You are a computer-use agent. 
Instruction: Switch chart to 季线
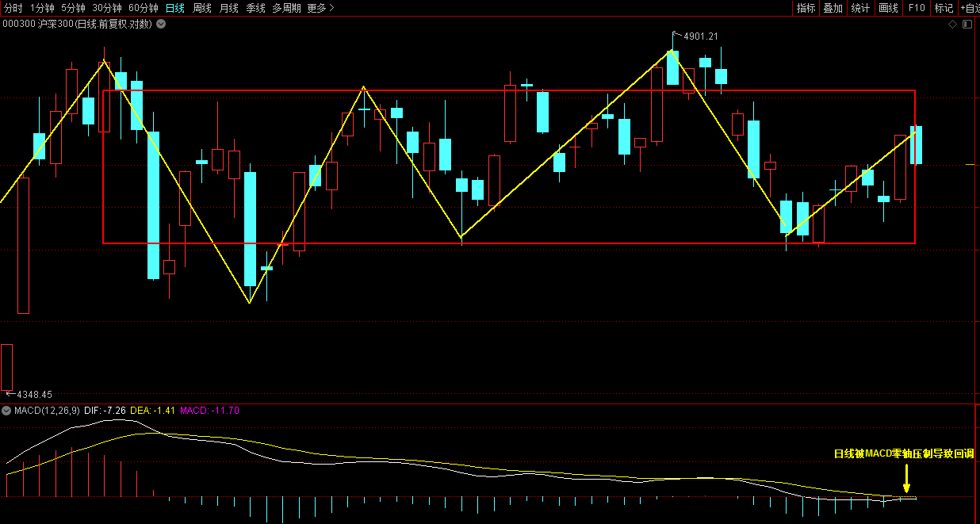[256, 8]
